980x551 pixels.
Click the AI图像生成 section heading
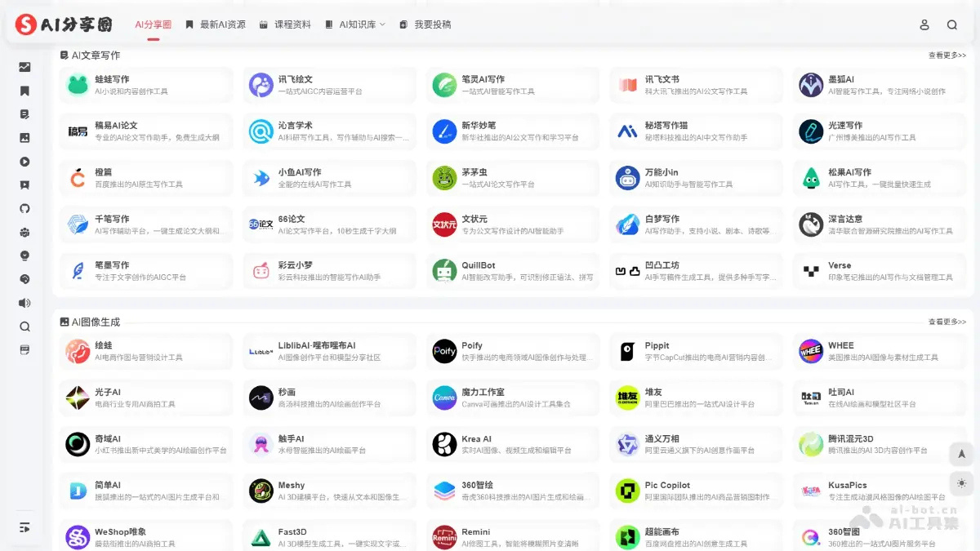pos(90,322)
